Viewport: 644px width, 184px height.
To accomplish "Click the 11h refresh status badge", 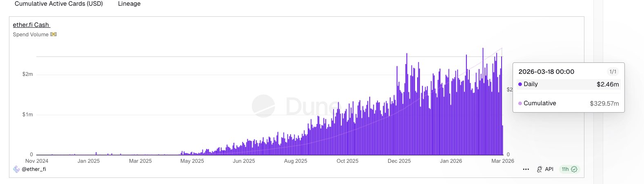I will [x=569, y=169].
